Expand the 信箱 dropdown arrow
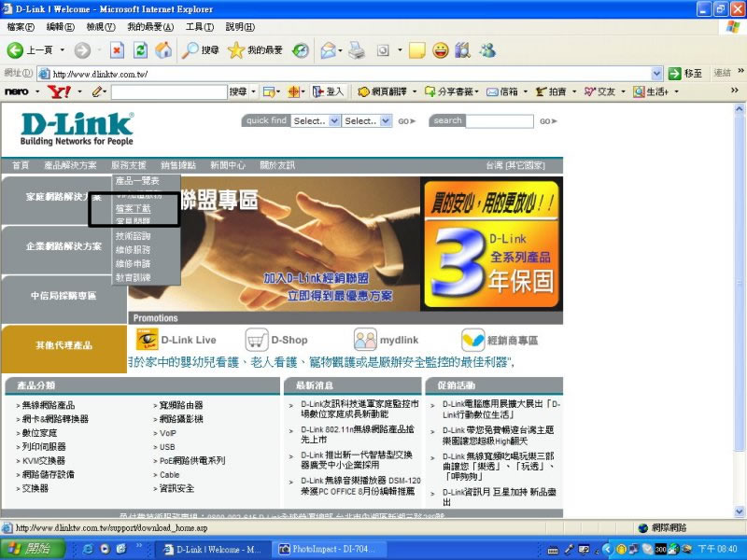The image size is (747, 560). [526, 91]
